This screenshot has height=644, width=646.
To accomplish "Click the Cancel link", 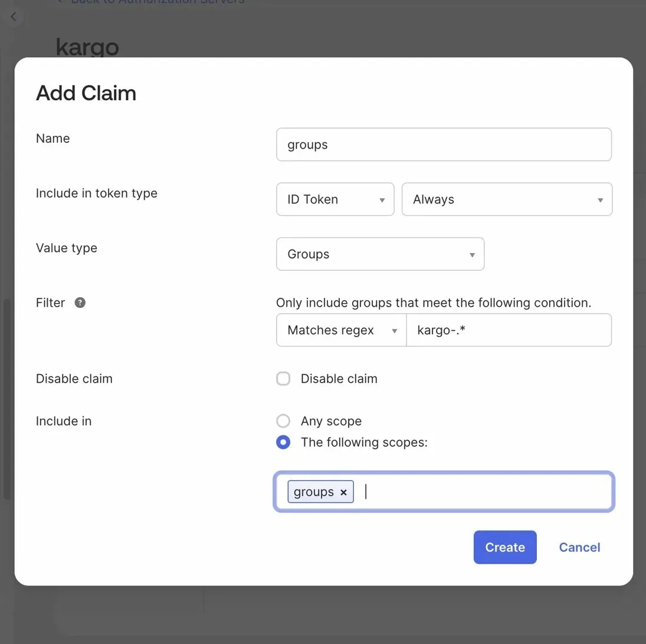I will [579, 547].
